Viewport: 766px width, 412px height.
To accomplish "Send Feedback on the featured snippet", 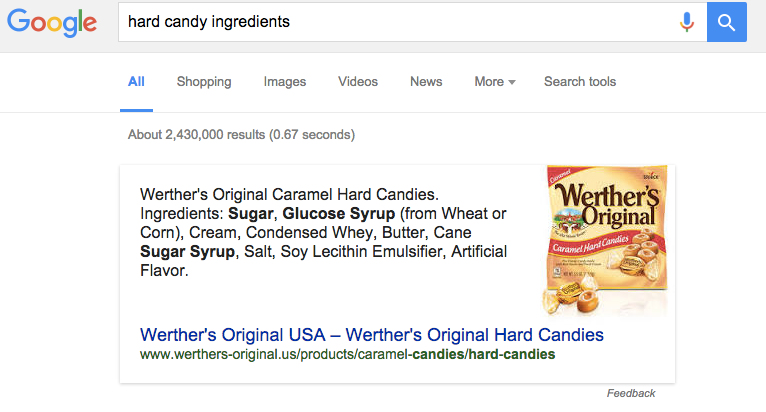I will point(631,393).
